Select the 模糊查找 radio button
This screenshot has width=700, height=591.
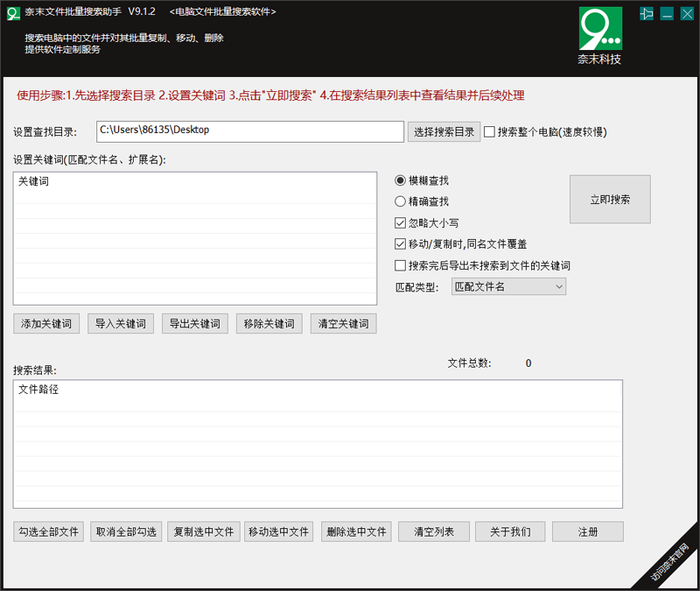401,180
